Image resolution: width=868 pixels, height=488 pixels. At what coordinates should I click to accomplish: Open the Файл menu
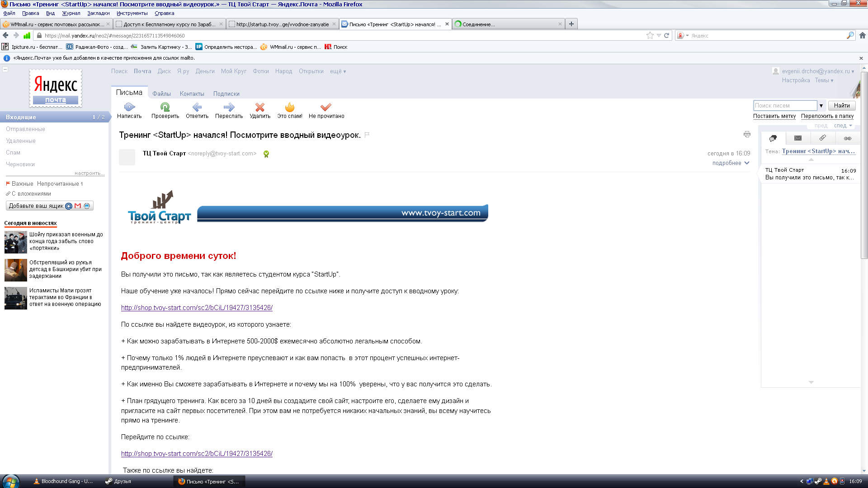(9, 13)
